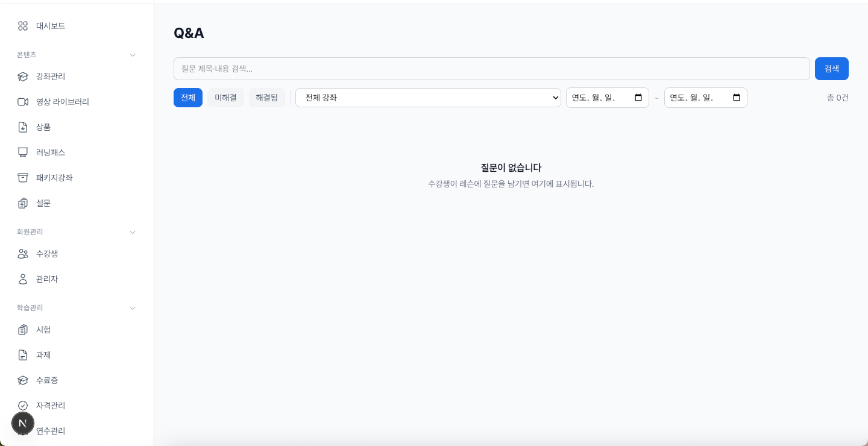
Task: Collapse the 회원관리 sidebar section
Action: tap(133, 232)
